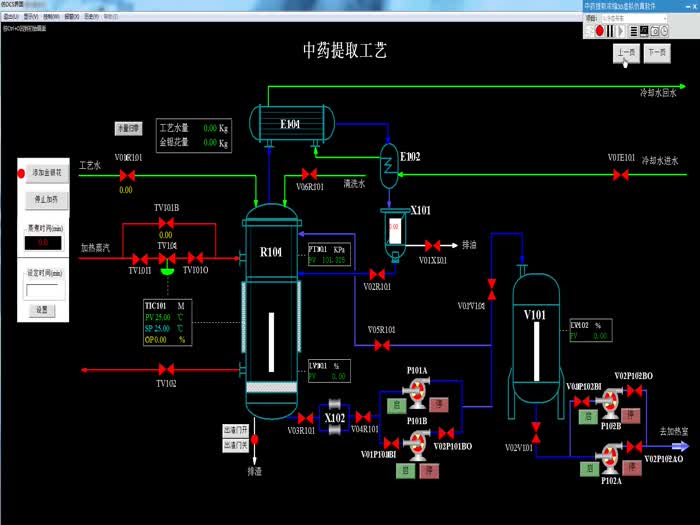Click the 上一页 previous page button
Viewport: 700px width, 525px height.
626,54
